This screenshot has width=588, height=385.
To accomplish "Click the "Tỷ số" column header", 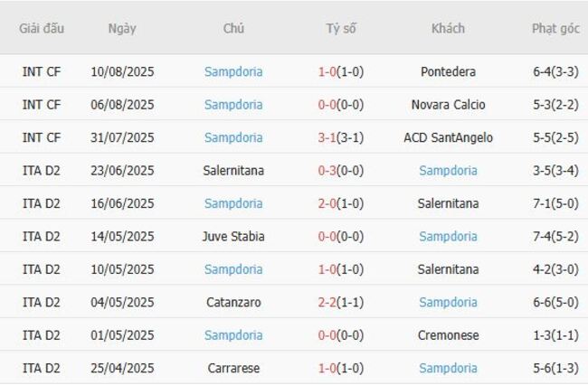I will [x=341, y=28].
